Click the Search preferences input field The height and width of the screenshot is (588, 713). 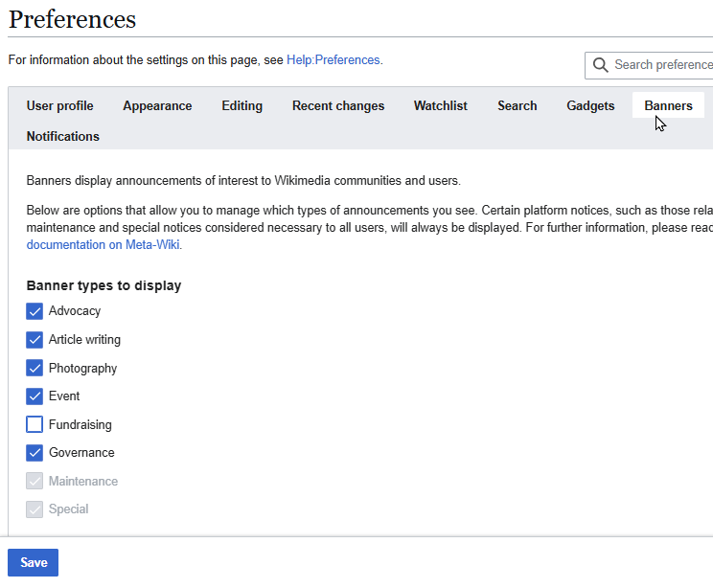pyautogui.click(x=661, y=65)
